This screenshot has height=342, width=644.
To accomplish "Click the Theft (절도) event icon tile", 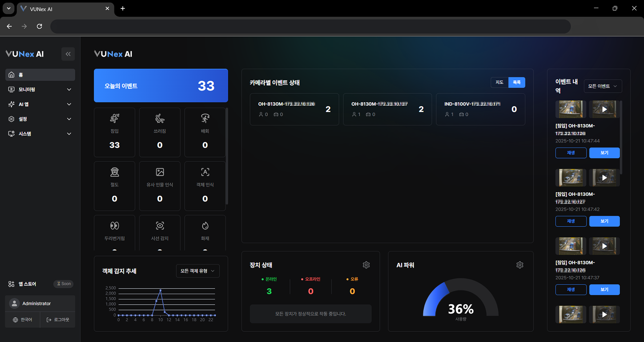I will (114, 186).
